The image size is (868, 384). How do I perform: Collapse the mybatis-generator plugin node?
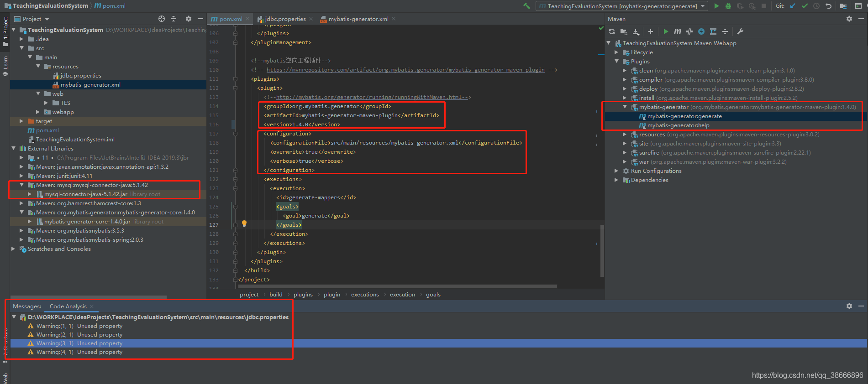coord(625,107)
